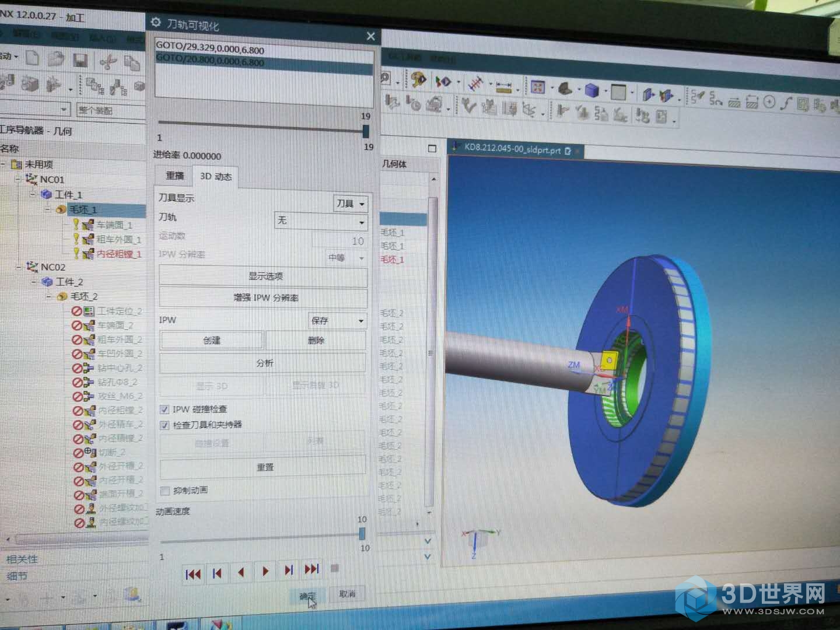The height and width of the screenshot is (630, 840).
Task: Click the blue Shaded cube rendering icon
Action: click(591, 90)
